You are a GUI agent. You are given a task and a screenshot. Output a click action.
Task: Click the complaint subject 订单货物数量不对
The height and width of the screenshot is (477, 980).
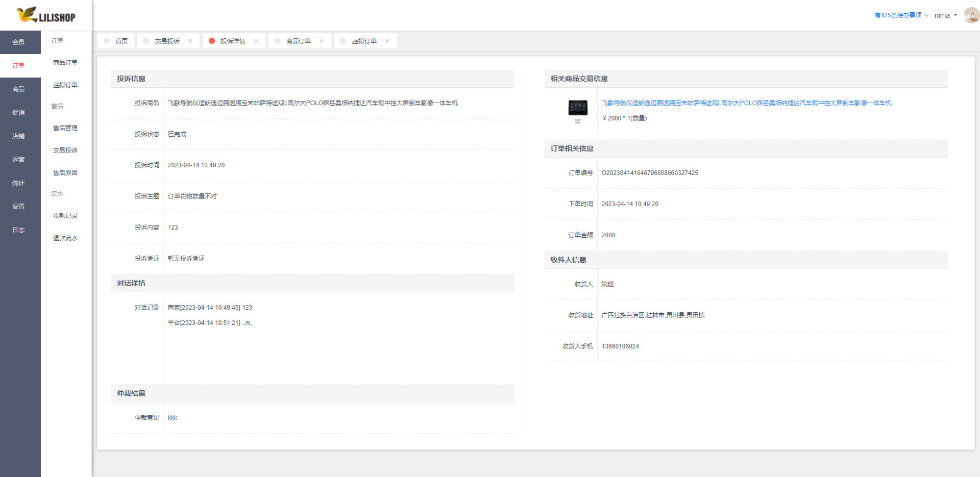point(192,196)
